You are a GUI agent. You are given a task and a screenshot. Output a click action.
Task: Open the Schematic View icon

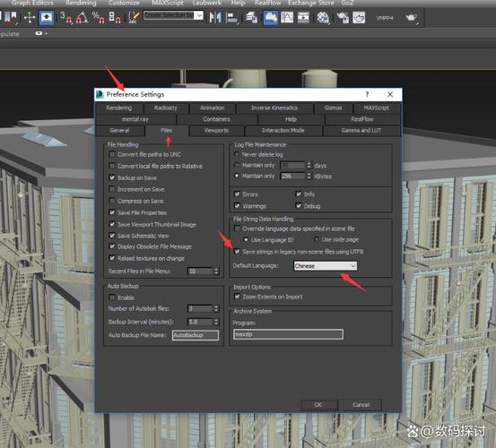(x=303, y=17)
